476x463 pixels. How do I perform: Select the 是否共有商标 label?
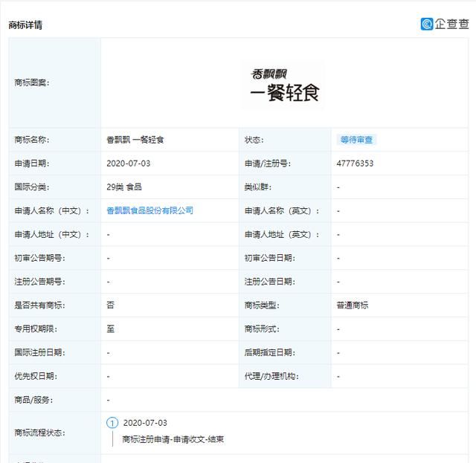(39, 305)
